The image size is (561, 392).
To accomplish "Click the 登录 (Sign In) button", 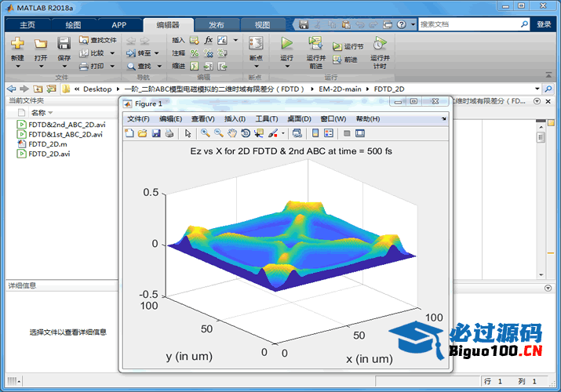I will pos(544,24).
